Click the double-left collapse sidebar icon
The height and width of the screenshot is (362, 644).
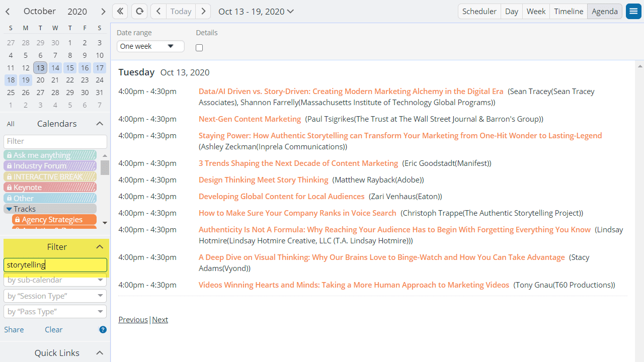120,11
